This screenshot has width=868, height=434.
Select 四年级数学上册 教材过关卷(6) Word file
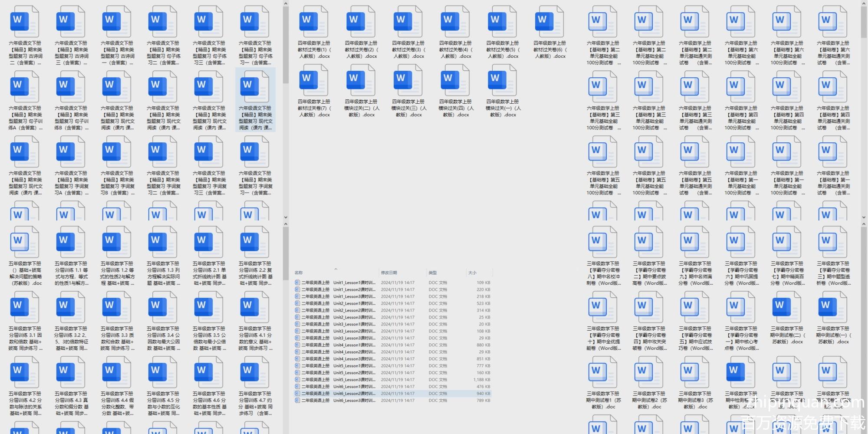549,22
